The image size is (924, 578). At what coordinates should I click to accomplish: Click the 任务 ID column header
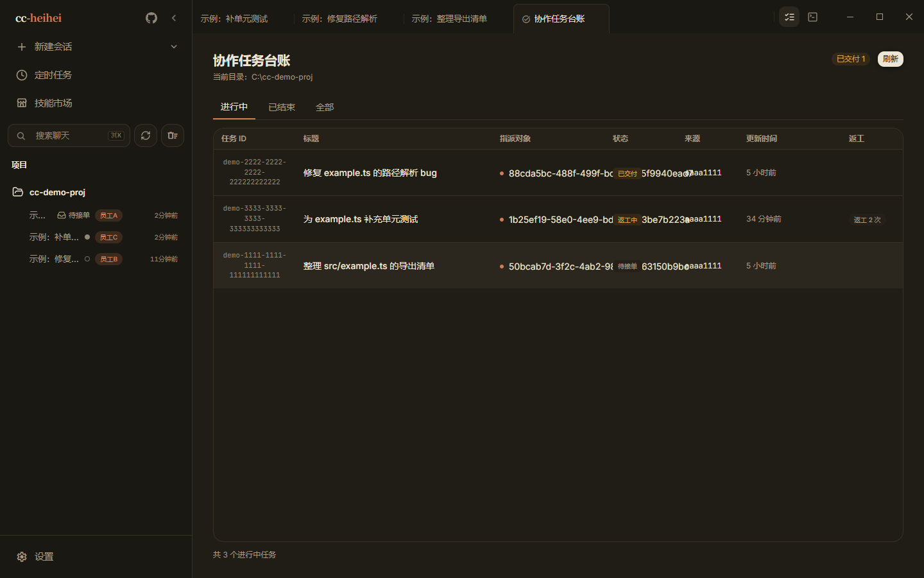tap(234, 139)
